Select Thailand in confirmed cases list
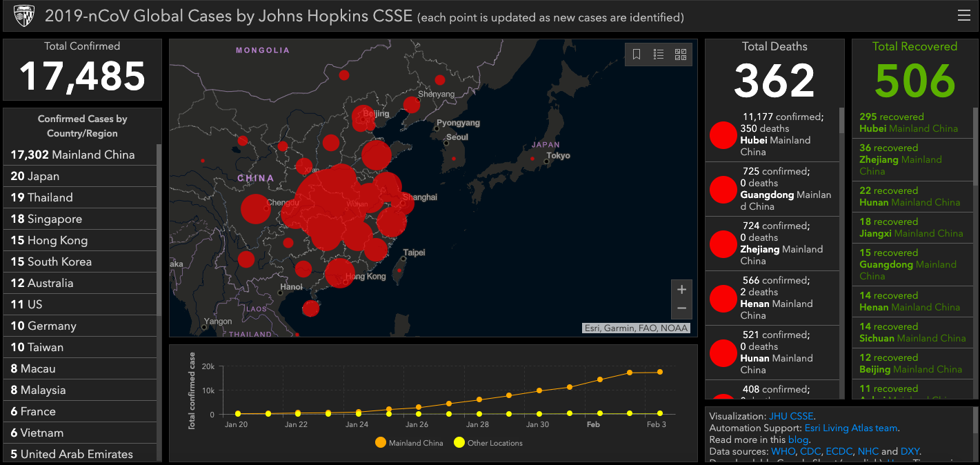 [80, 197]
